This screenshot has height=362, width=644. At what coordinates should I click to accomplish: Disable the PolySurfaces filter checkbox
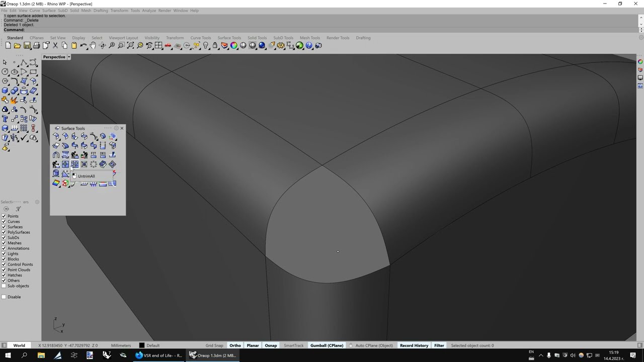(4, 232)
